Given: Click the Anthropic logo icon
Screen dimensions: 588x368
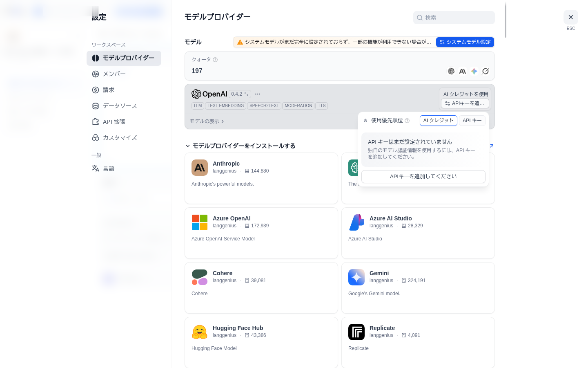Looking at the screenshot, I should click(x=200, y=168).
